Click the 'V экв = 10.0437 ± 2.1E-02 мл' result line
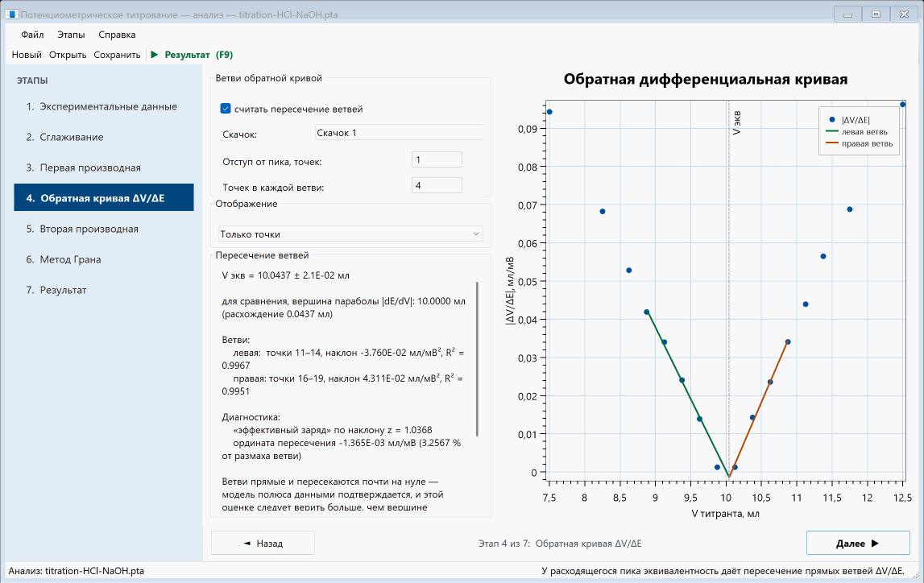This screenshot has height=583, width=924. (x=286, y=275)
